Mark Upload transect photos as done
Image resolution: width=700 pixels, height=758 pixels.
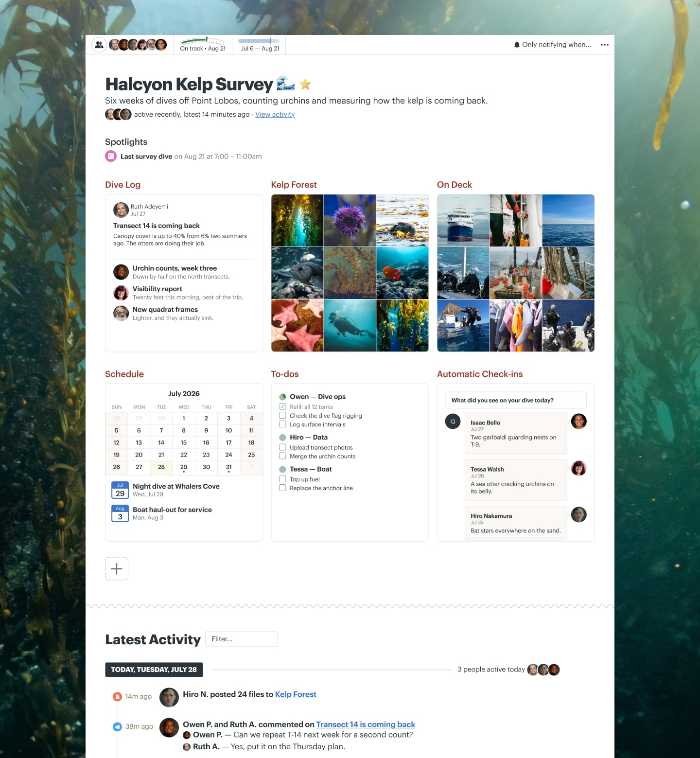tap(282, 447)
